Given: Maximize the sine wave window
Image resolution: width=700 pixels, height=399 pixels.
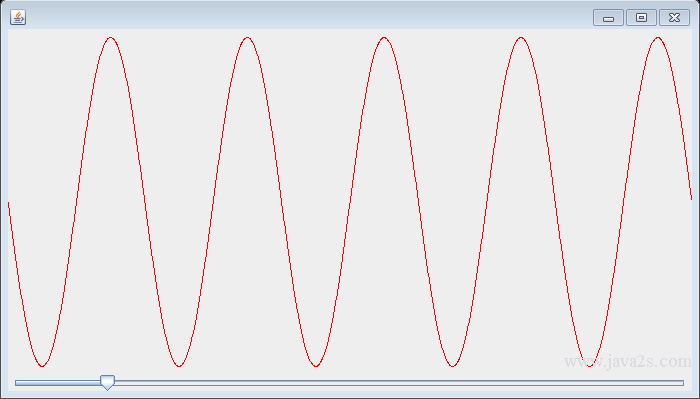Looking at the screenshot, I should (642, 18).
